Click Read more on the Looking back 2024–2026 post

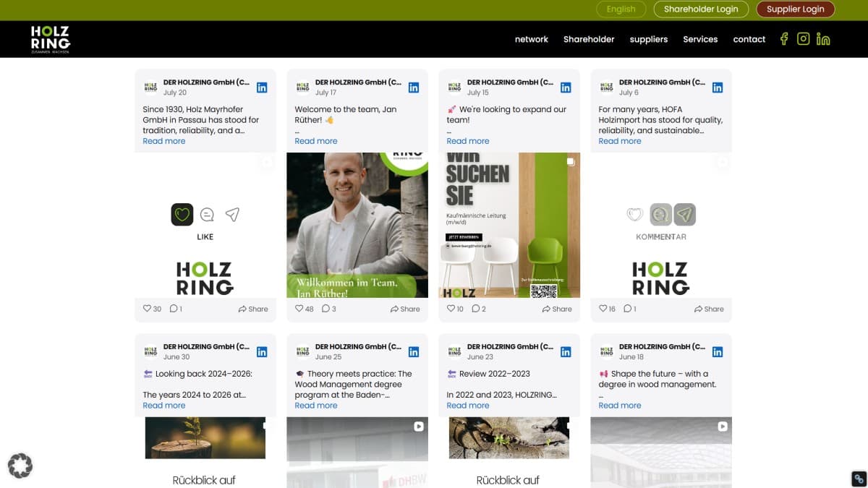(164, 406)
